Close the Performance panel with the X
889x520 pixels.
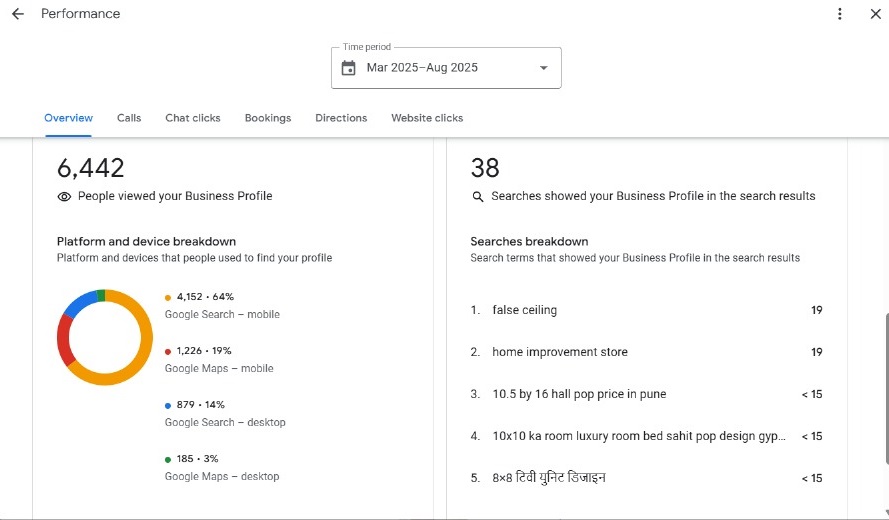[875, 14]
